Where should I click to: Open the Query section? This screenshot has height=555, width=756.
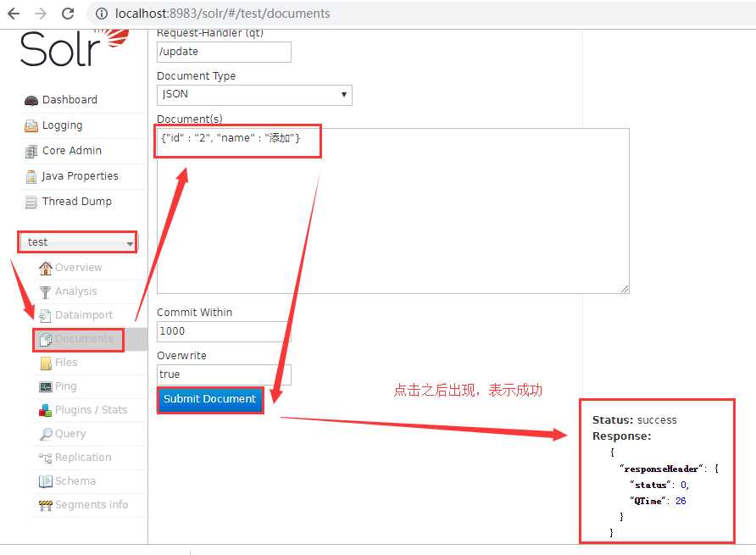click(70, 434)
